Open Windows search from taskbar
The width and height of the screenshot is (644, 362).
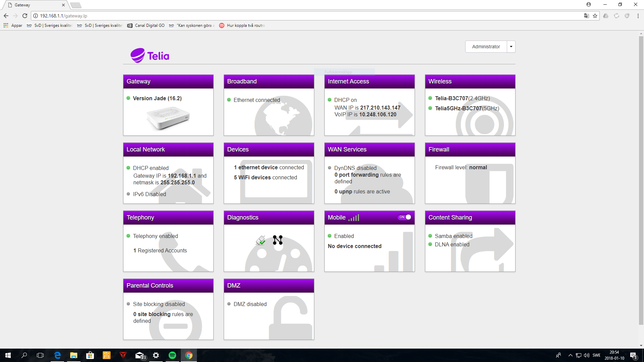[x=24, y=355]
